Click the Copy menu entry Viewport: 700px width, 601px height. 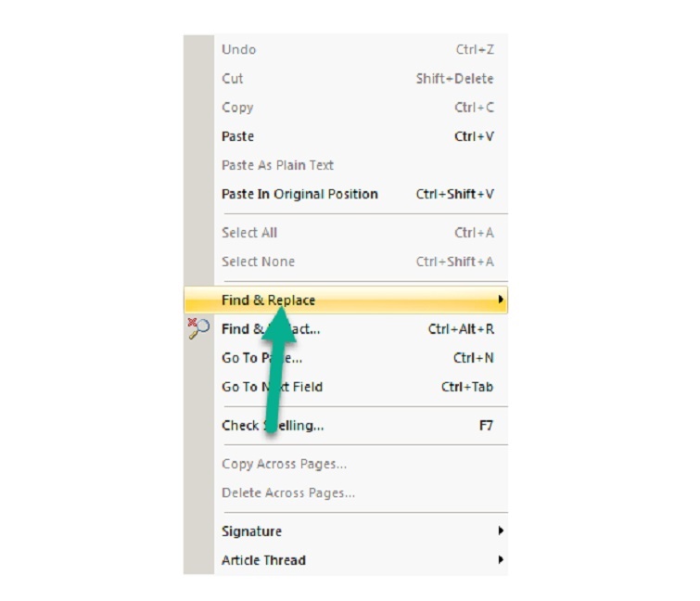[237, 108]
